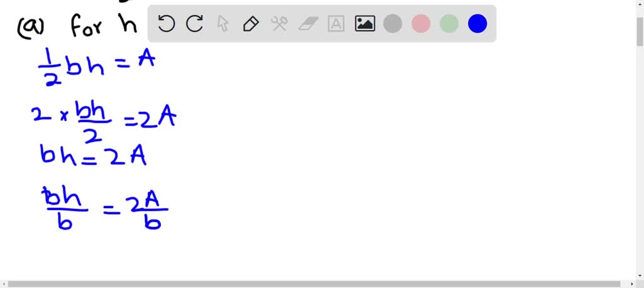Select the eraser tool

[308, 24]
